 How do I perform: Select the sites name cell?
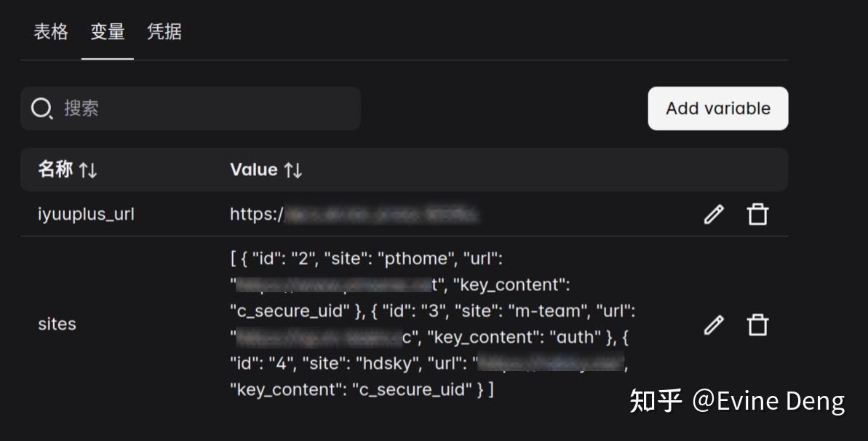57,324
